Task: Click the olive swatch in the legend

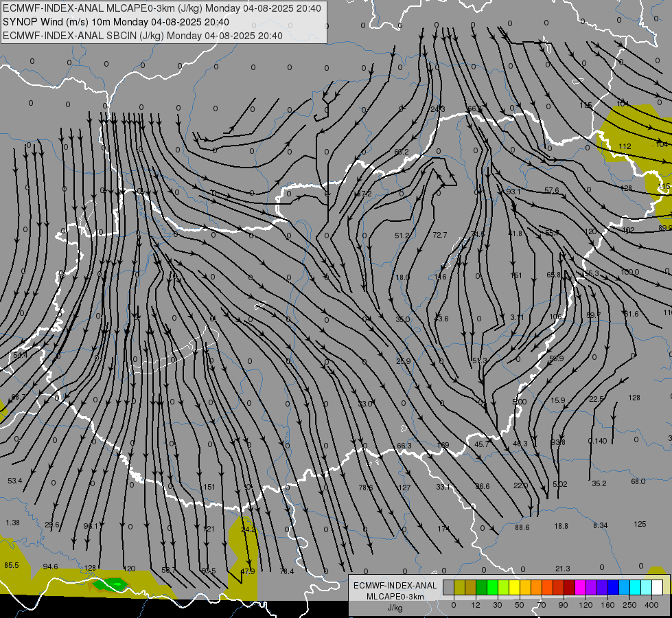Action: coord(460,587)
